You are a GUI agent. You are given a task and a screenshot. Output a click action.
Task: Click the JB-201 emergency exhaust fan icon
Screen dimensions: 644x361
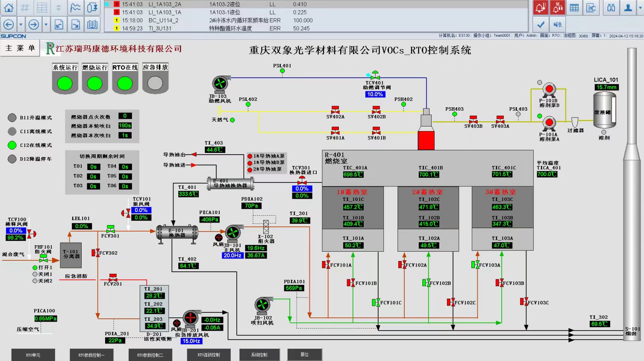(x=191, y=319)
